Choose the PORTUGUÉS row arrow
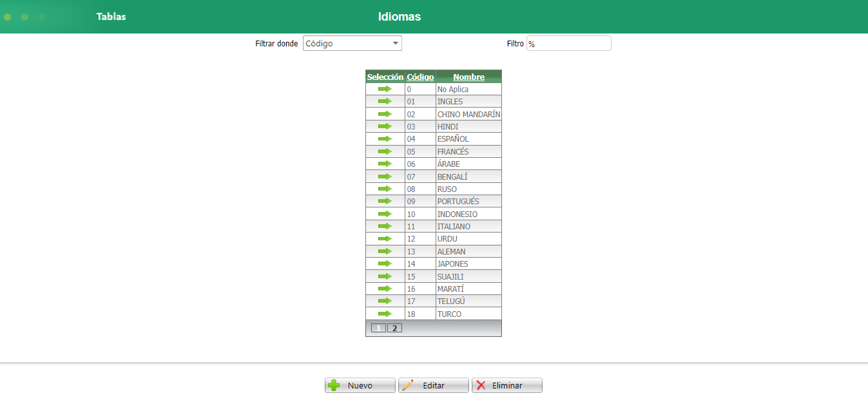 click(385, 201)
